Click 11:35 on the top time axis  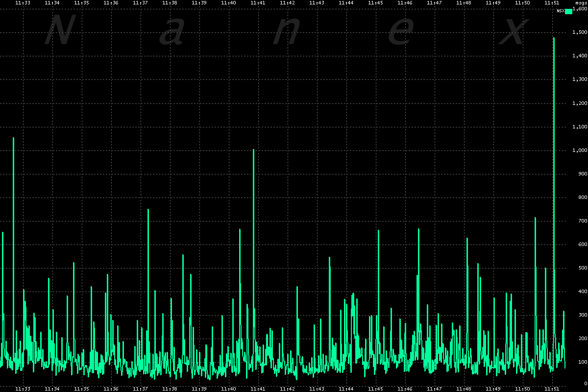click(x=81, y=3)
